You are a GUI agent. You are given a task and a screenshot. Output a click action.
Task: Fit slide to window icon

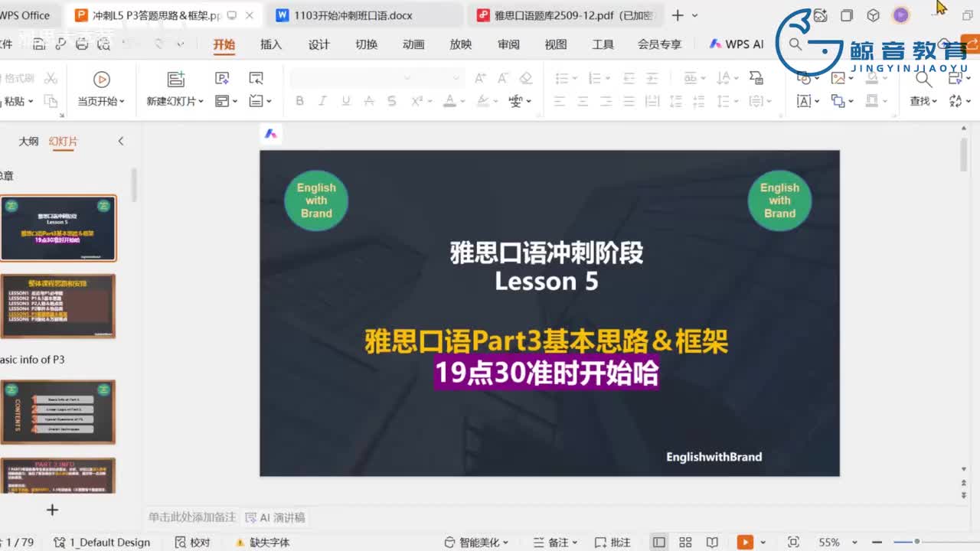point(793,542)
